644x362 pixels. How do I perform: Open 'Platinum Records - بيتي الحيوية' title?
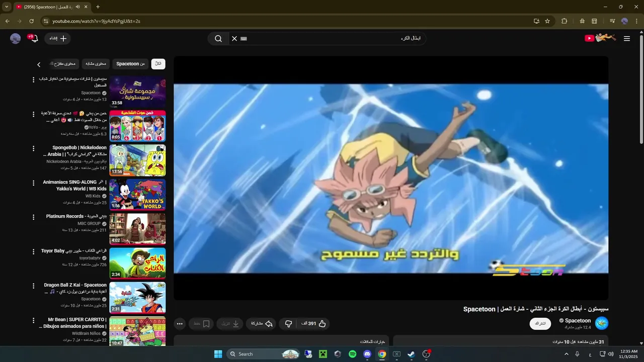point(76,216)
